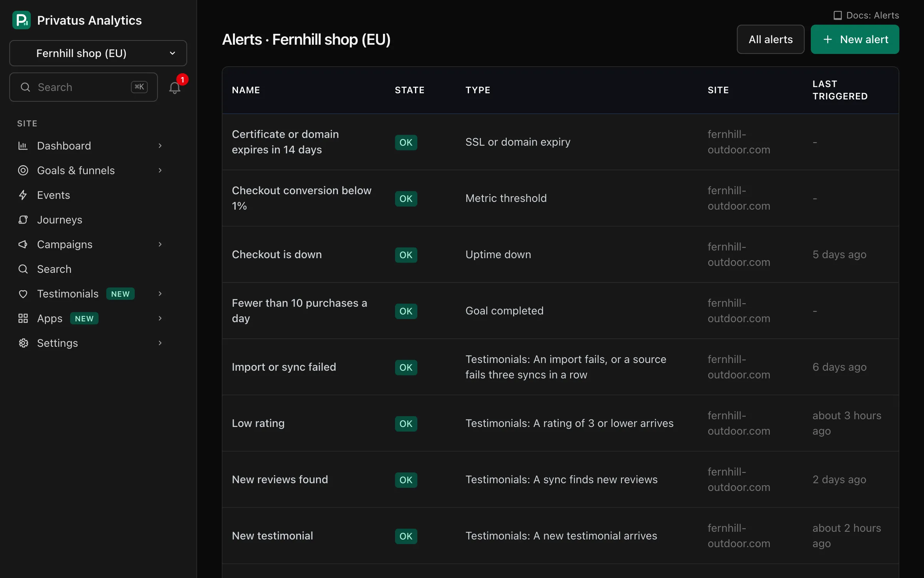This screenshot has width=924, height=578.
Task: Click the Settings gear icon
Action: [x=23, y=343]
